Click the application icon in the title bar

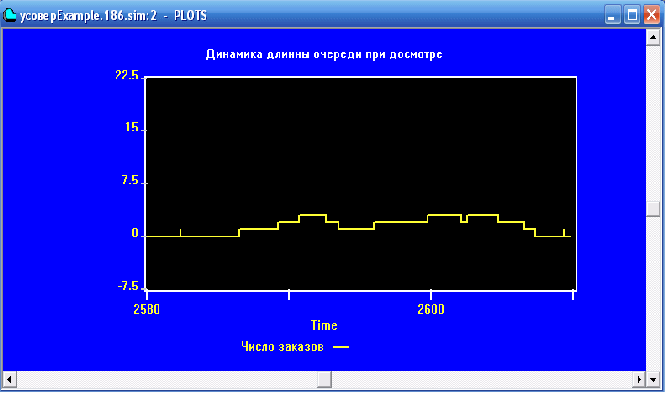coord(9,16)
